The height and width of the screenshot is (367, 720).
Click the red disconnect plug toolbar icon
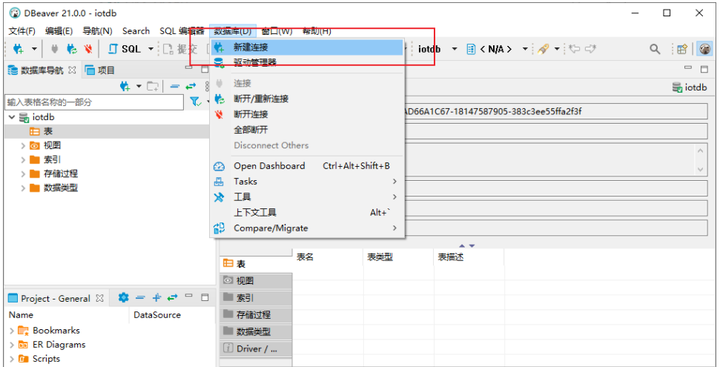88,49
